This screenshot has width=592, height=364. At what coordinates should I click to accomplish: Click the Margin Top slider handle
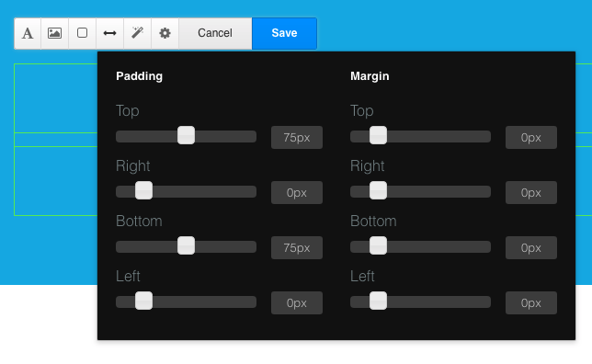pyautogui.click(x=379, y=135)
